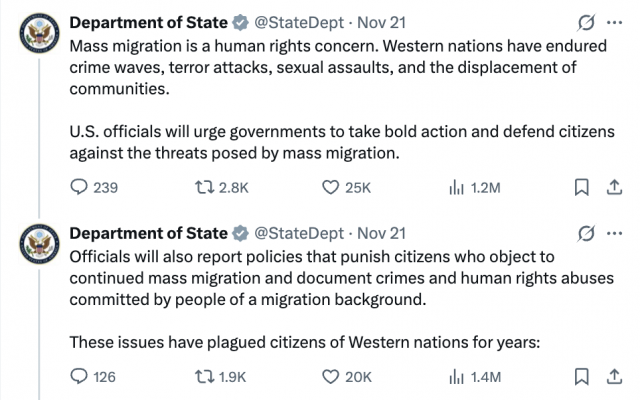Image resolution: width=640 pixels, height=400 pixels.
Task: Reply to the first mass migration tweet
Action: (x=79, y=187)
